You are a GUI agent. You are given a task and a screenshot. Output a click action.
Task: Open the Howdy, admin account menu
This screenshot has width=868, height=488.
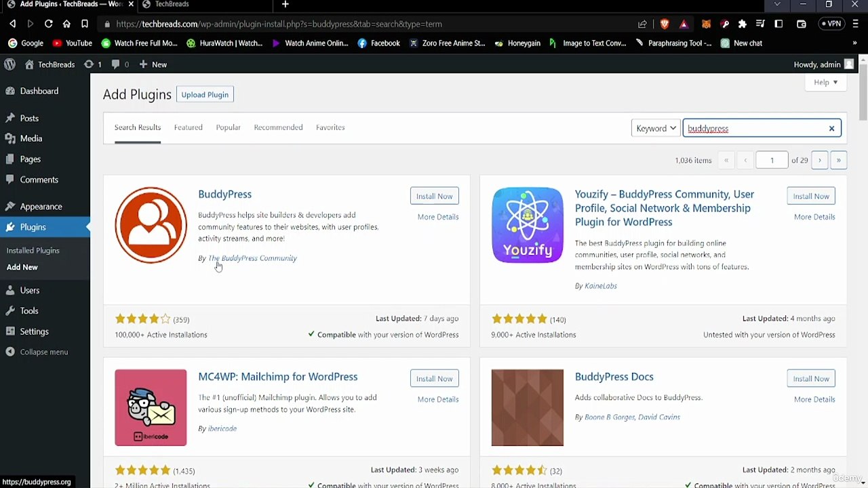tap(823, 64)
